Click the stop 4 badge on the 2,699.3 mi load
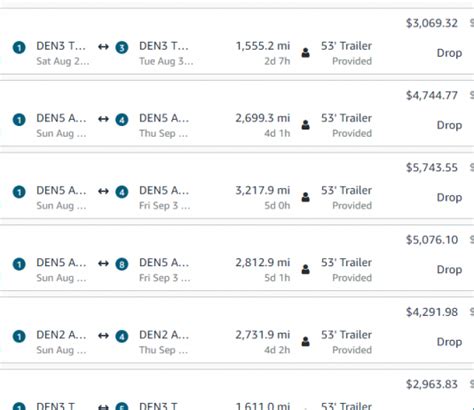This screenshot has height=410, width=474. pyautogui.click(x=122, y=119)
